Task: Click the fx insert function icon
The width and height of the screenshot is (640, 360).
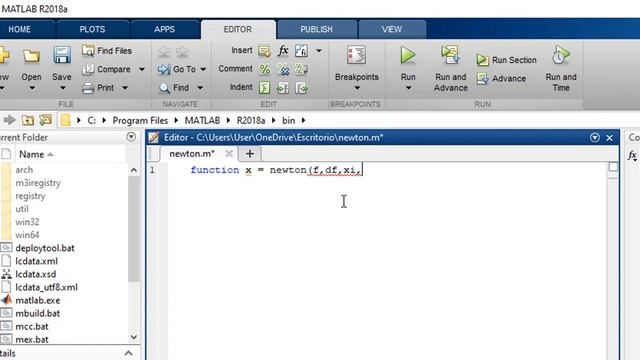Action: (x=283, y=51)
